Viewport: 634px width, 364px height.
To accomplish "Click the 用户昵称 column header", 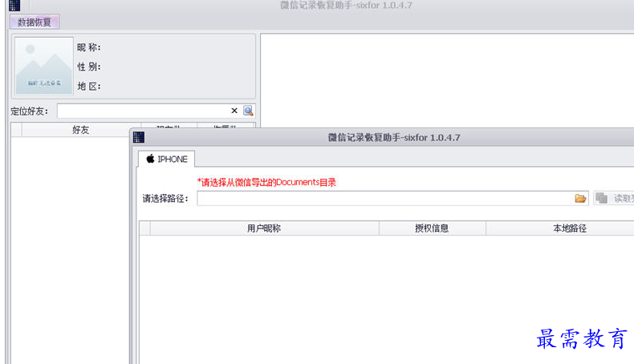I will coord(264,229).
